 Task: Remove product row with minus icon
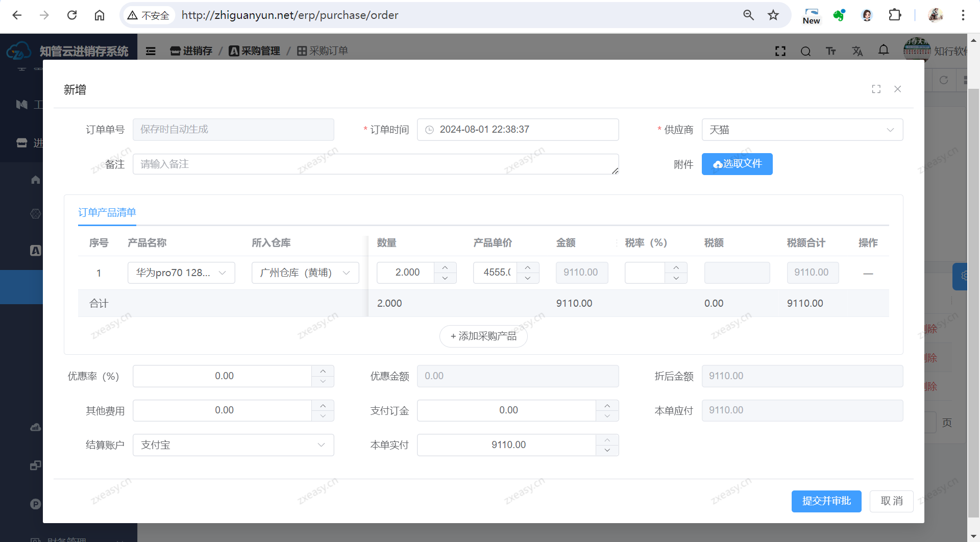point(868,274)
